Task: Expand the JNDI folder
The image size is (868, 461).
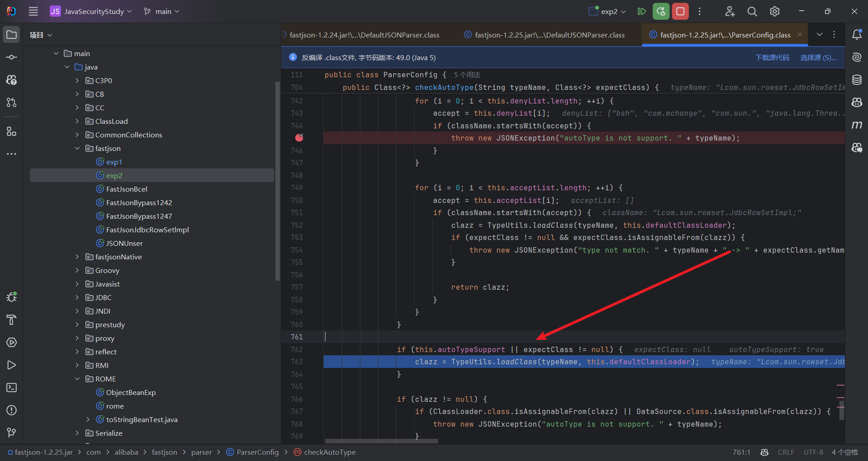Action: [77, 311]
